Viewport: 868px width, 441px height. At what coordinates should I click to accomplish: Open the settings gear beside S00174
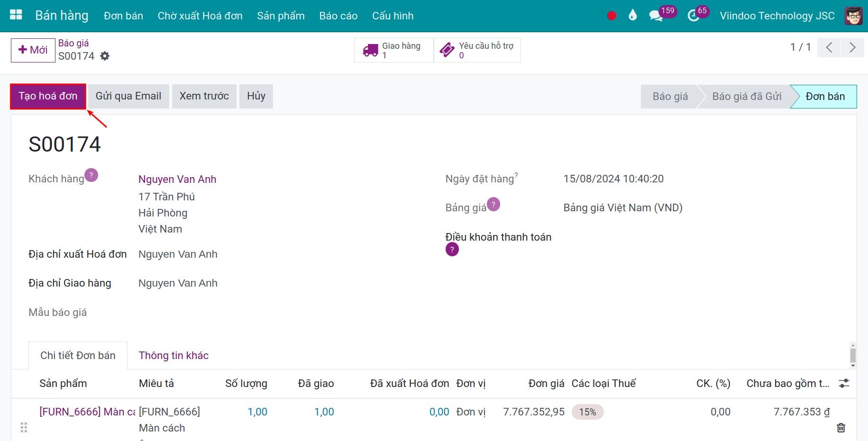click(105, 56)
